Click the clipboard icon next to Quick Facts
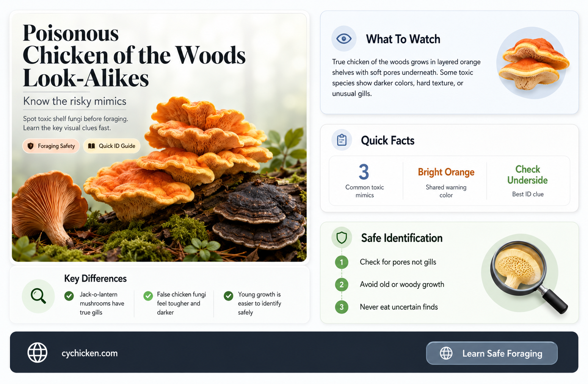The image size is (588, 384). 342,140
